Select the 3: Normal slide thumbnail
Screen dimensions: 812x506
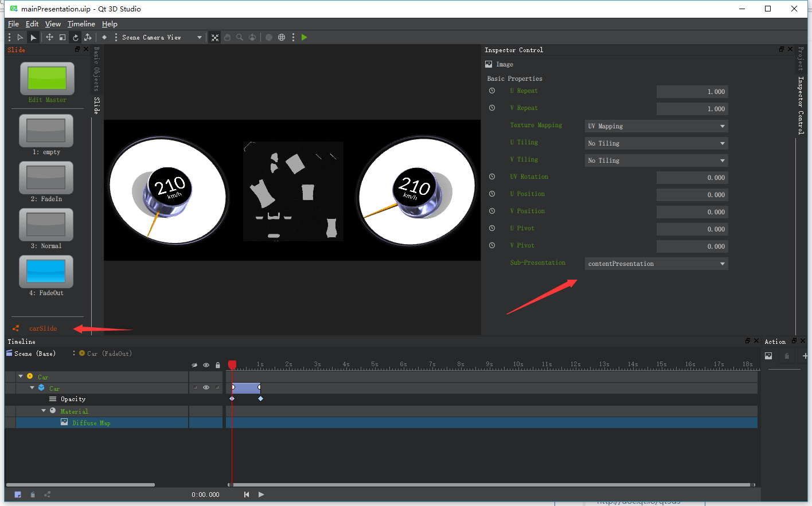[46, 225]
